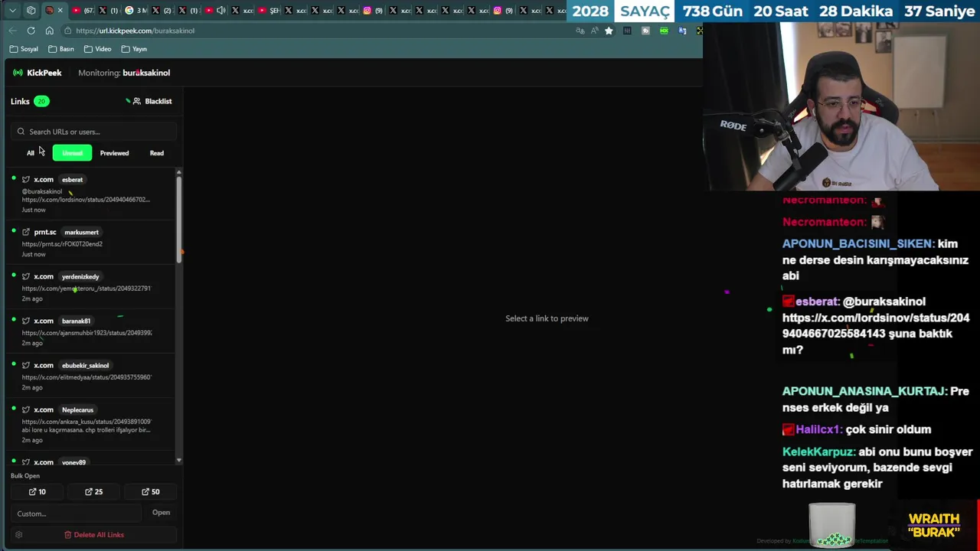980x551 pixels.
Task: Click the yerdenizkedy username tag
Action: pyautogui.click(x=80, y=276)
